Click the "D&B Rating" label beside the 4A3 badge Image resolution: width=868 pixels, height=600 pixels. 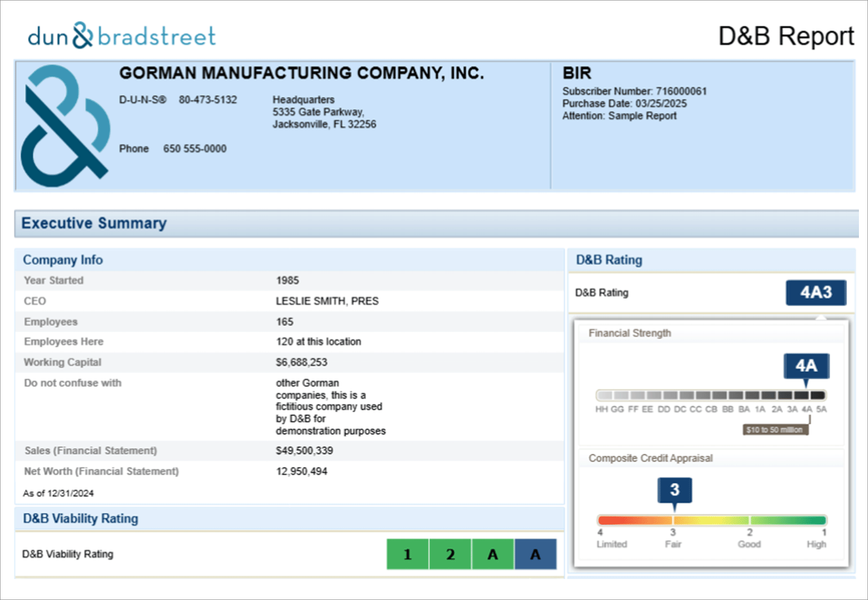(602, 293)
